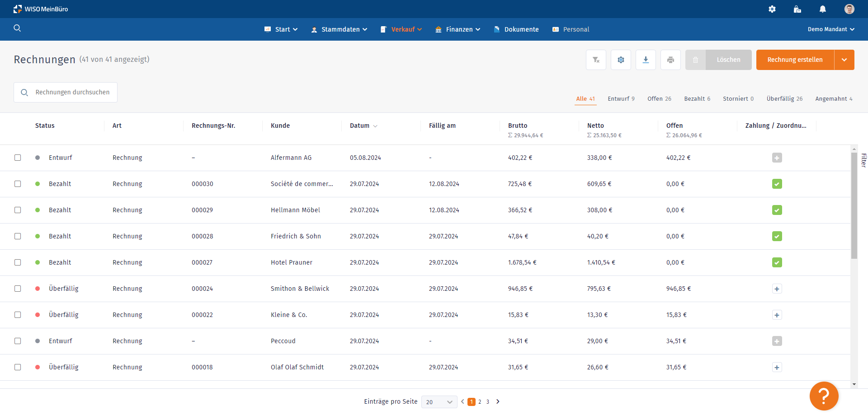Go to page 2
This screenshot has width=868, height=415.
point(480,402)
